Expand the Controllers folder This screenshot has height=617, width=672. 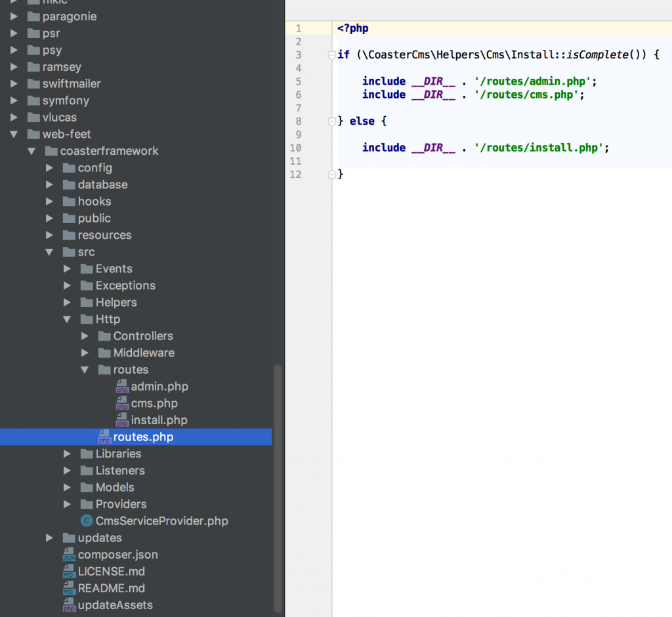[85, 336]
